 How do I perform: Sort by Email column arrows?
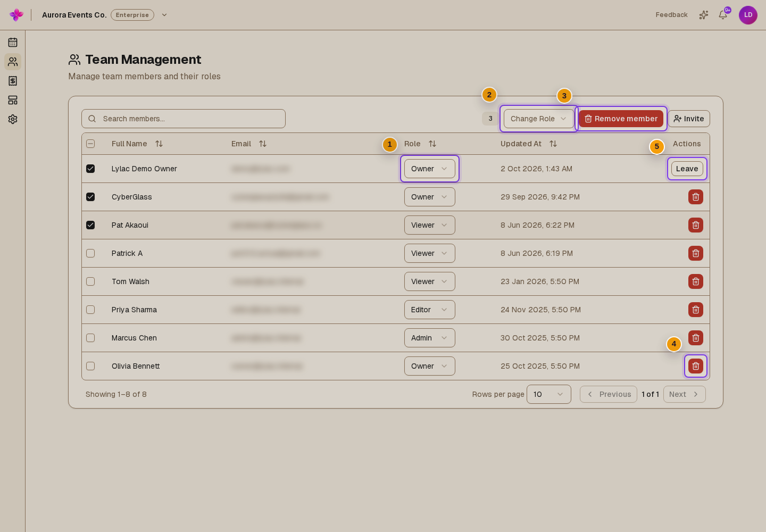[x=263, y=144]
